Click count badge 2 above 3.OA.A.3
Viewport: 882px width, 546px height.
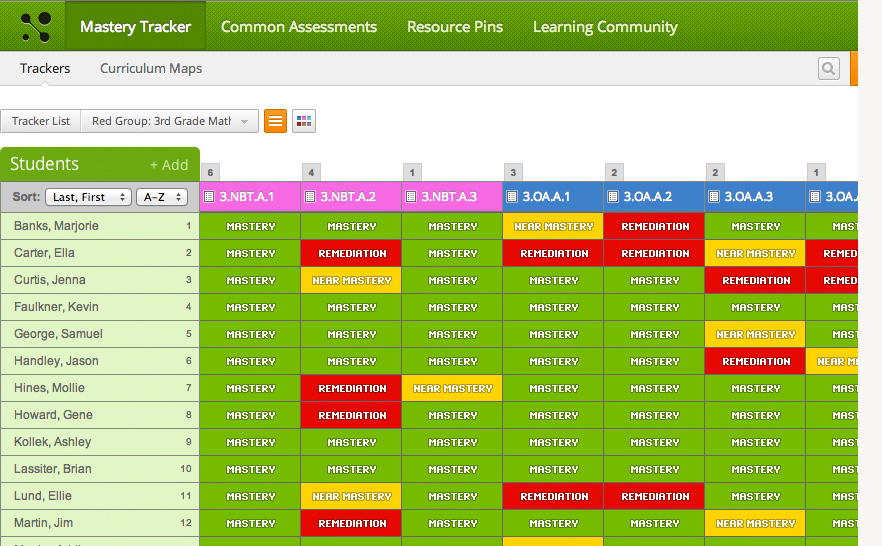coord(715,173)
